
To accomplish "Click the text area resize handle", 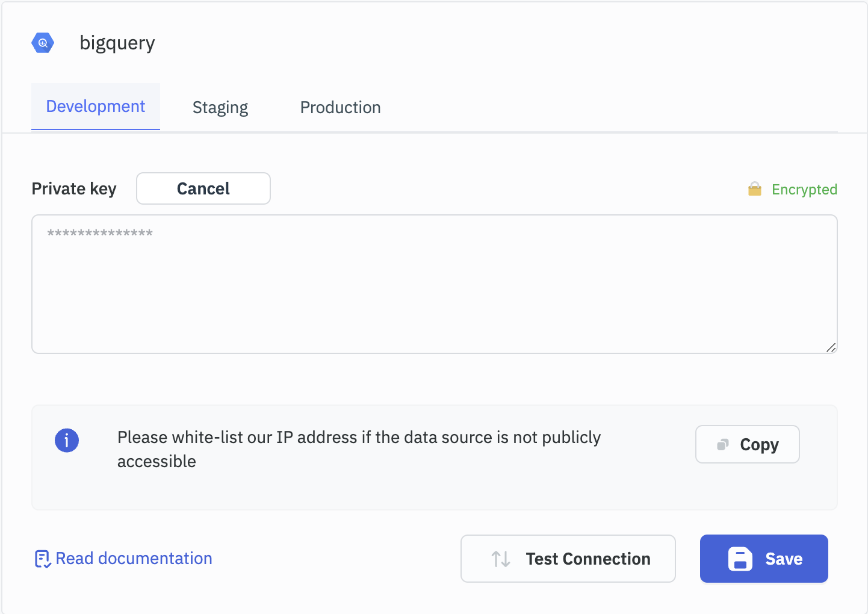I will click(x=831, y=347).
